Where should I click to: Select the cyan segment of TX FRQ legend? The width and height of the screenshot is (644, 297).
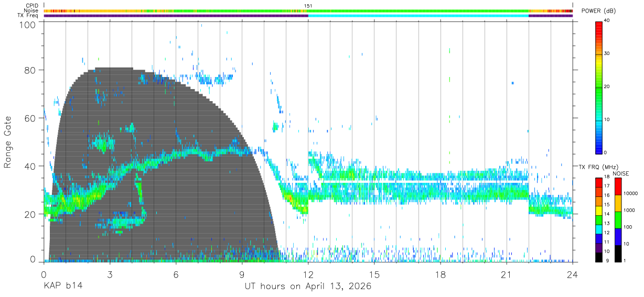599,228
